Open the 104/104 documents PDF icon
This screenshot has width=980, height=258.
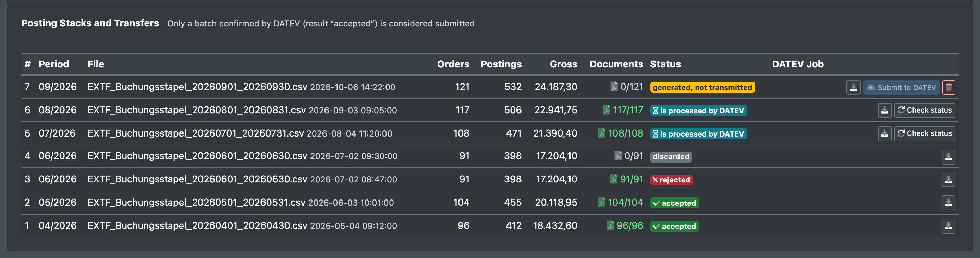(601, 202)
